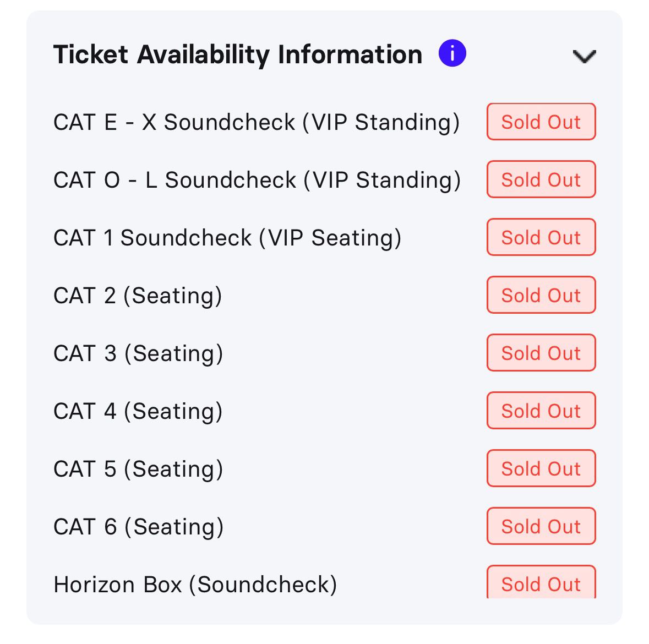Click Sold Out for CAT O - L Soundcheck

[541, 179]
